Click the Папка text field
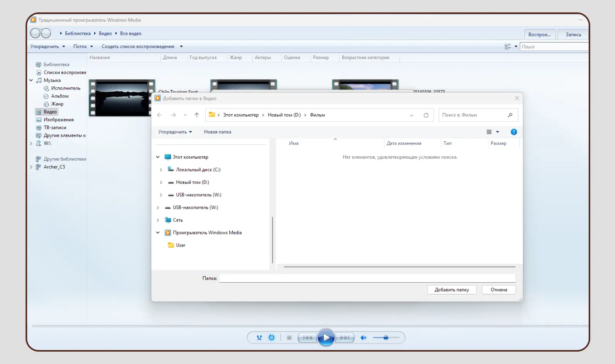The height and width of the screenshot is (364, 615). (368, 278)
